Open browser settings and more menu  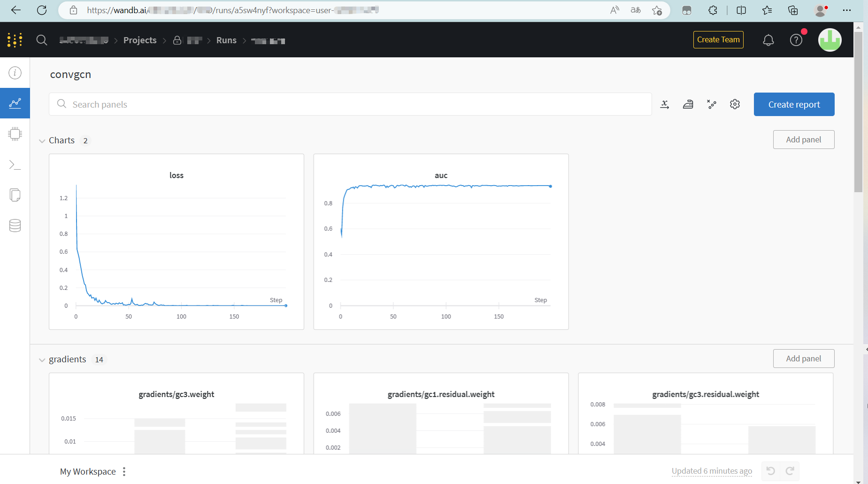[x=847, y=10]
